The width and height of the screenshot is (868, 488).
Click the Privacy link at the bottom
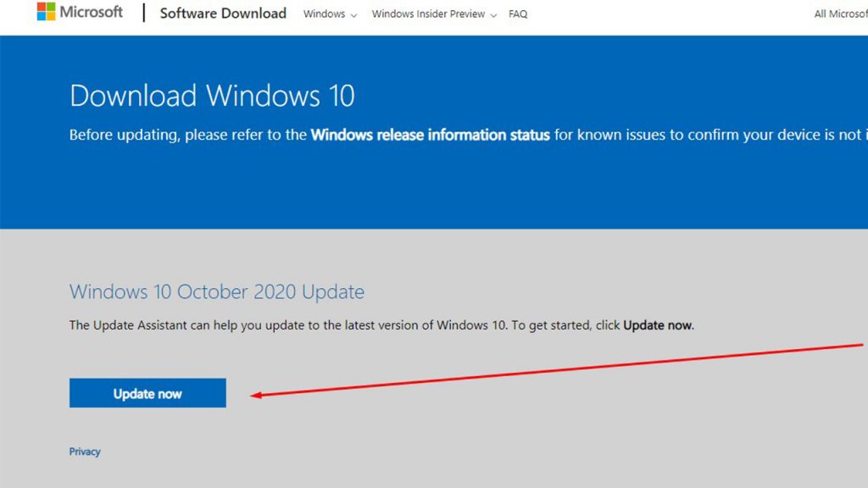point(84,451)
